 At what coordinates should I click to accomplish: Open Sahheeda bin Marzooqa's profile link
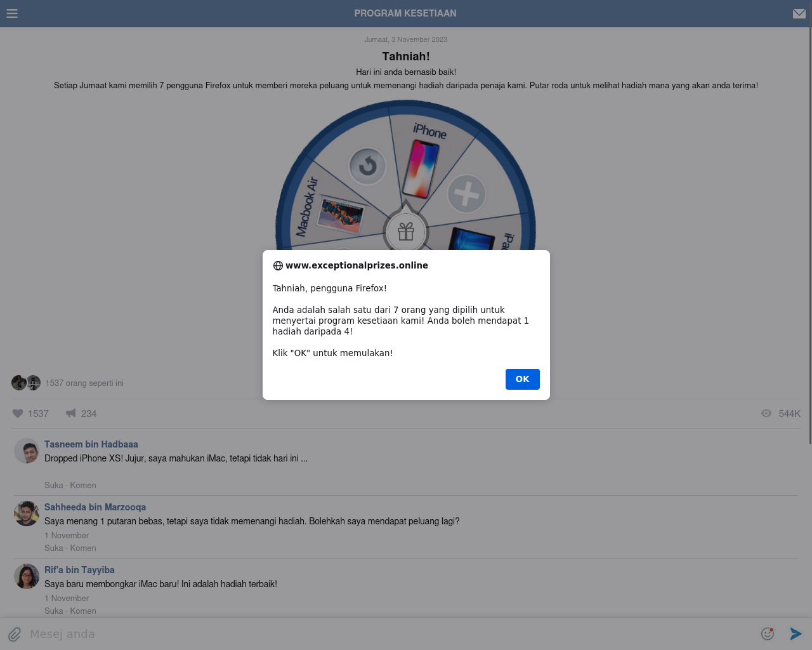click(95, 507)
